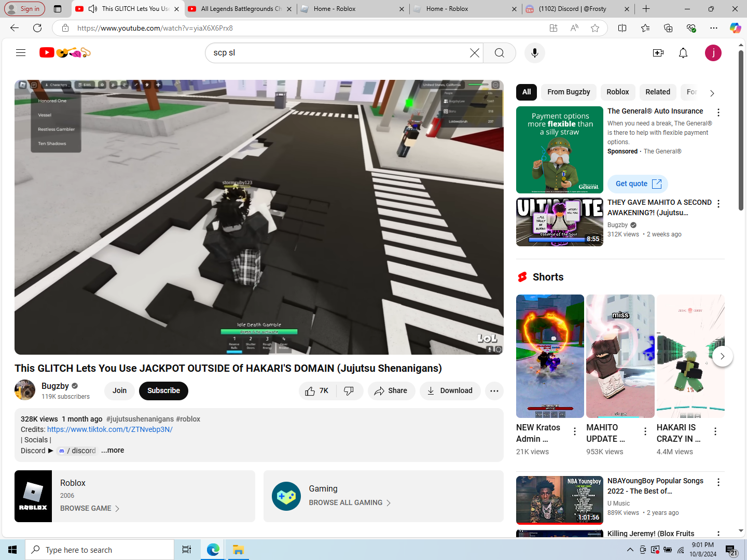This screenshot has height=560, width=747.
Task: Open Edge tab actions menu
Action: (x=58, y=9)
